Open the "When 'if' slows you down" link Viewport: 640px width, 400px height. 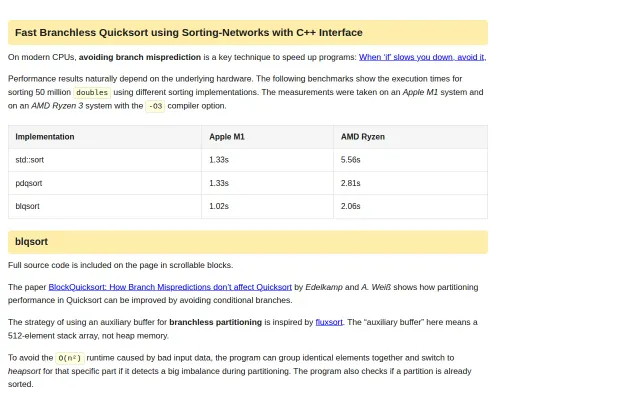click(422, 57)
